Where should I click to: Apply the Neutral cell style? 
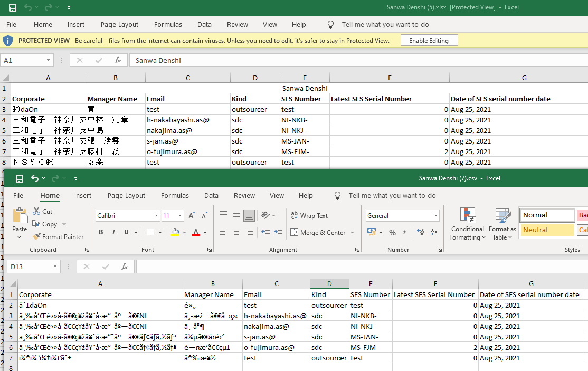click(547, 230)
